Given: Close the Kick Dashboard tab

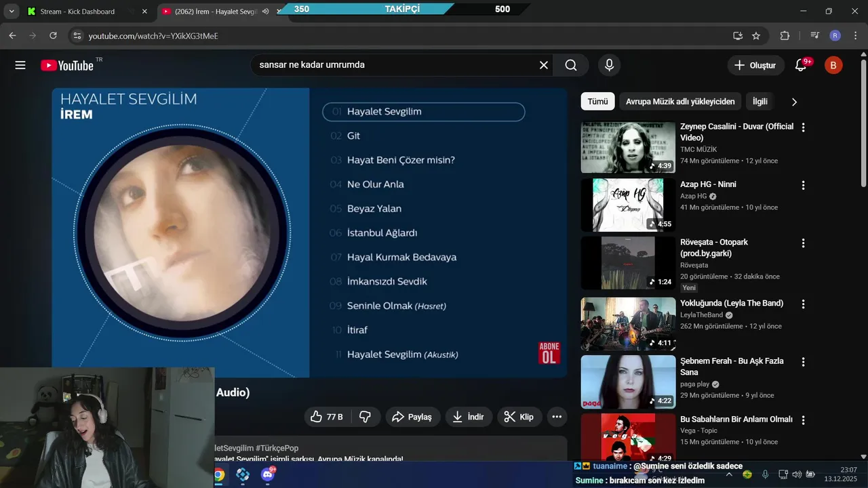Looking at the screenshot, I should point(144,12).
